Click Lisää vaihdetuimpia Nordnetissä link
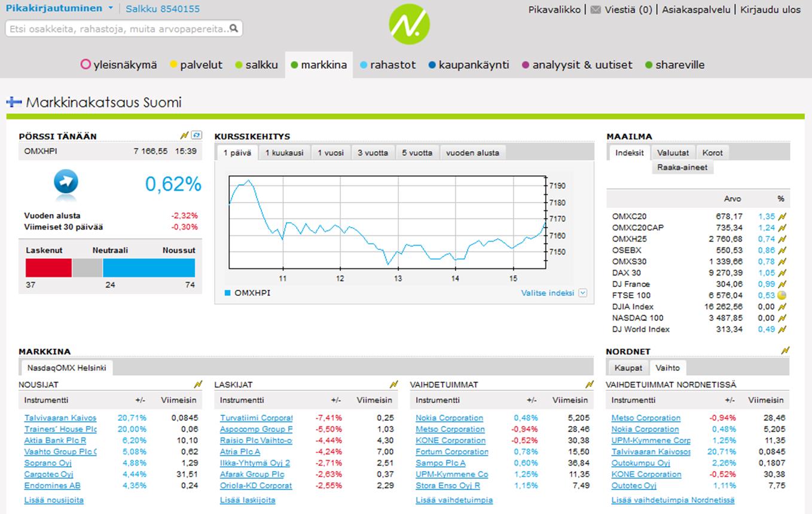 tap(673, 500)
